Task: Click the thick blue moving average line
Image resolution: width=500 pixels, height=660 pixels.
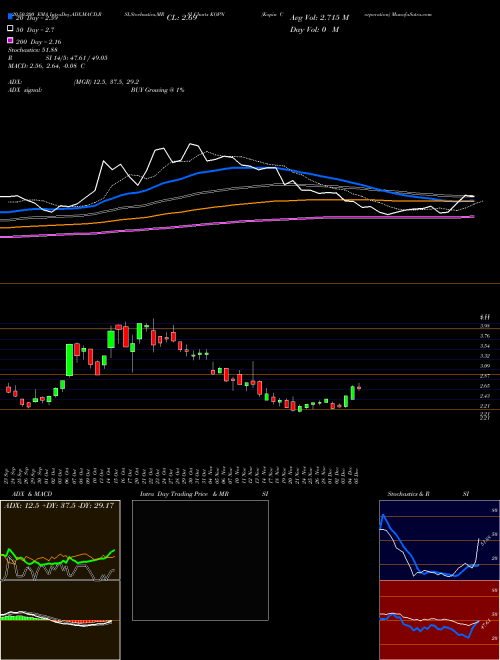Action: (x=236, y=168)
